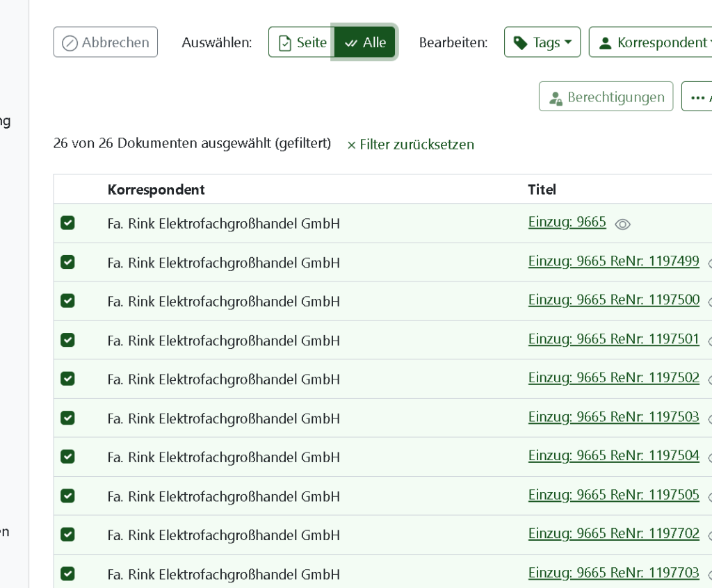
Task: Select the Seite page selection button
Action: (x=302, y=42)
